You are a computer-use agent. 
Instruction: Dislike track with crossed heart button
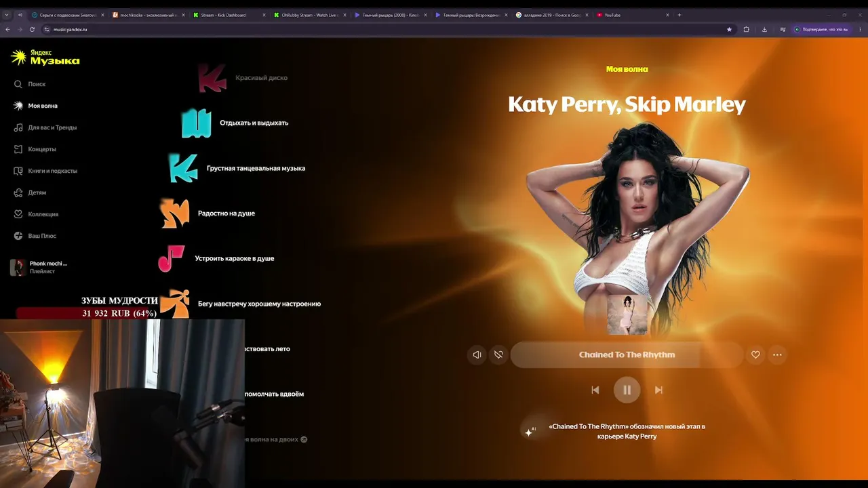tap(498, 354)
